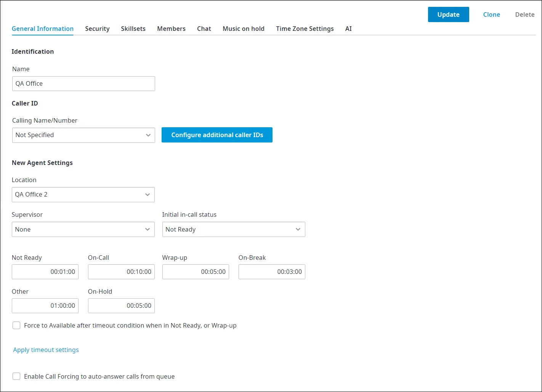This screenshot has height=392, width=542.
Task: Enable Force to Available after timeout checkbox
Action: [x=16, y=325]
